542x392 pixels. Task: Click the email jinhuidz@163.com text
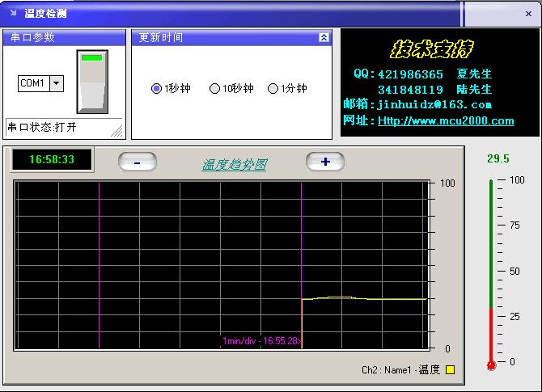coord(434,104)
